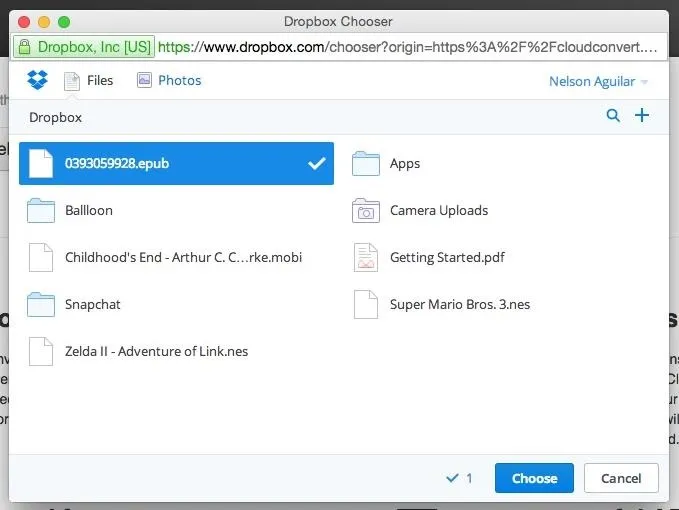
Task: Open the folder named 'Camera Uploads'
Action: (439, 210)
